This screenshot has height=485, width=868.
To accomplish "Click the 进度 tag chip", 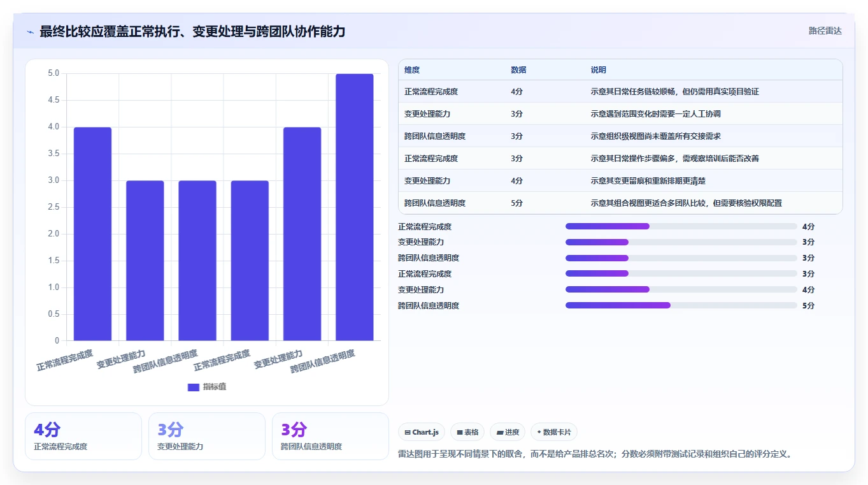I will coord(508,432).
